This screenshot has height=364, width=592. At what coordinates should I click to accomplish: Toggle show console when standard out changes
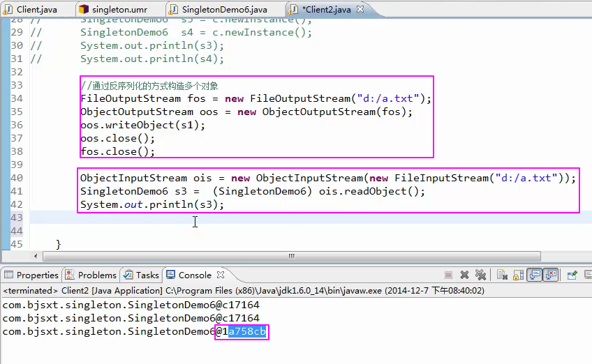click(535, 275)
